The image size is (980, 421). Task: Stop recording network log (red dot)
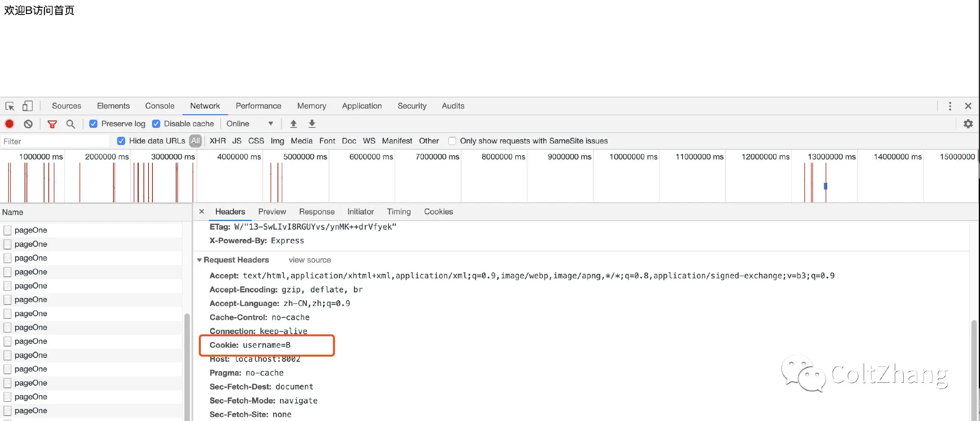click(9, 124)
